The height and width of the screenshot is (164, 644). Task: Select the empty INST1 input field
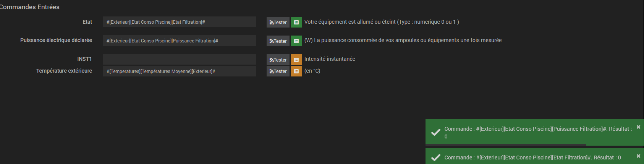coord(179,59)
